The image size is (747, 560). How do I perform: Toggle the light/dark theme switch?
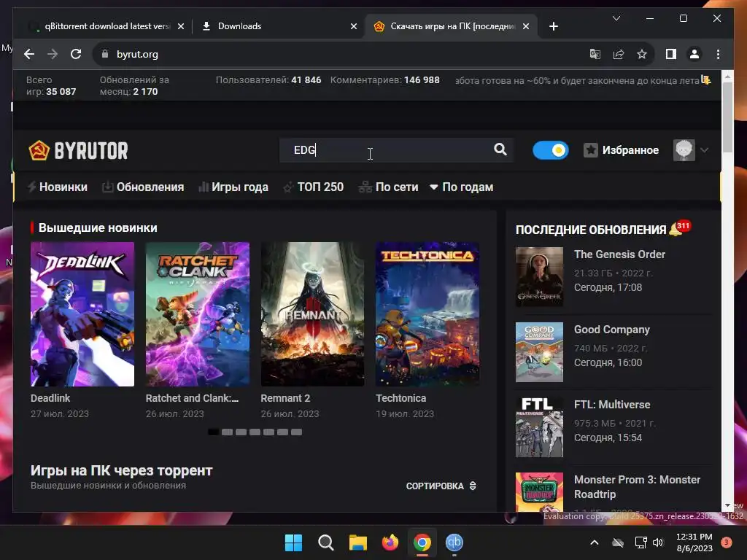click(551, 150)
